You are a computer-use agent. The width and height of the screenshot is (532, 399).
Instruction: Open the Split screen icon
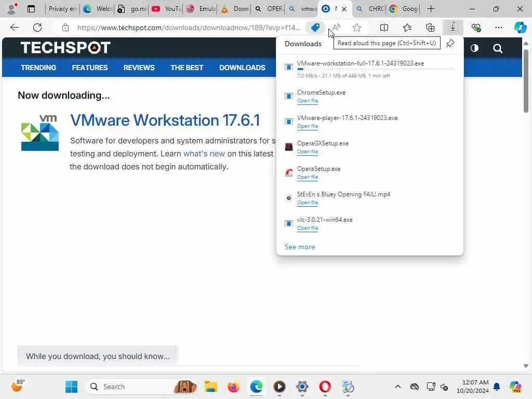point(384,28)
